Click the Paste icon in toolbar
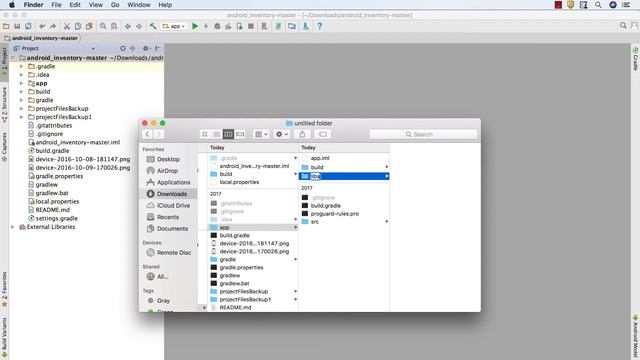 tap(89, 26)
